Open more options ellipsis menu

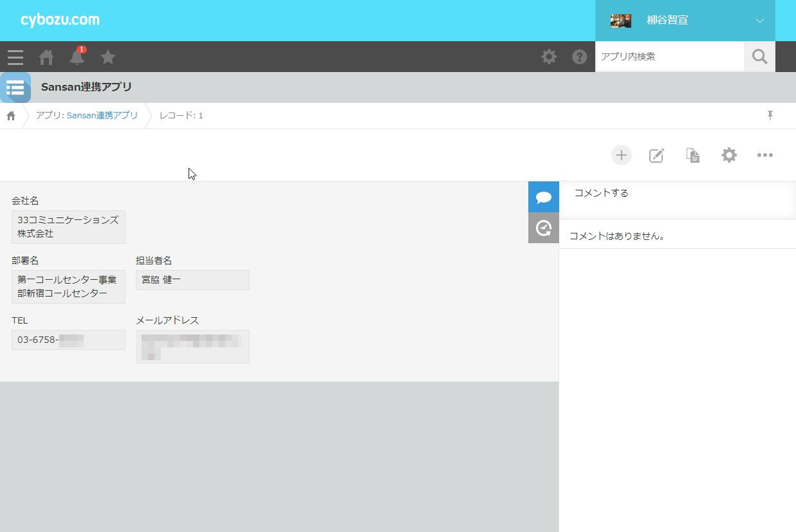coord(765,155)
